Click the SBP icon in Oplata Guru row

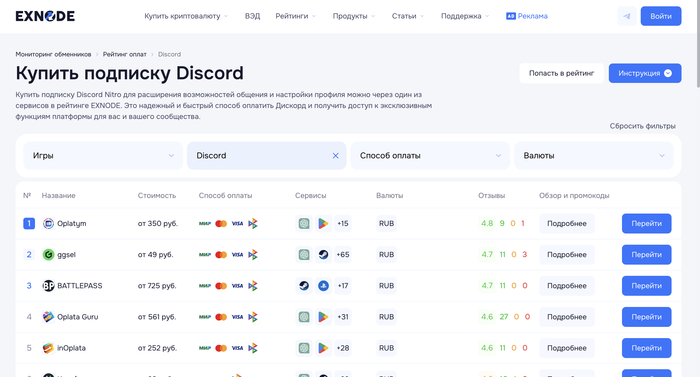[253, 317]
